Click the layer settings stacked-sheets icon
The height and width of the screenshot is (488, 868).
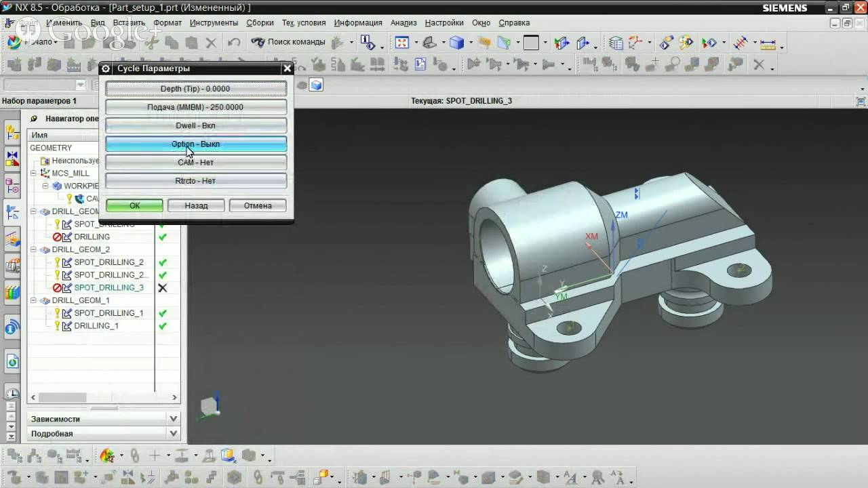coord(616,43)
